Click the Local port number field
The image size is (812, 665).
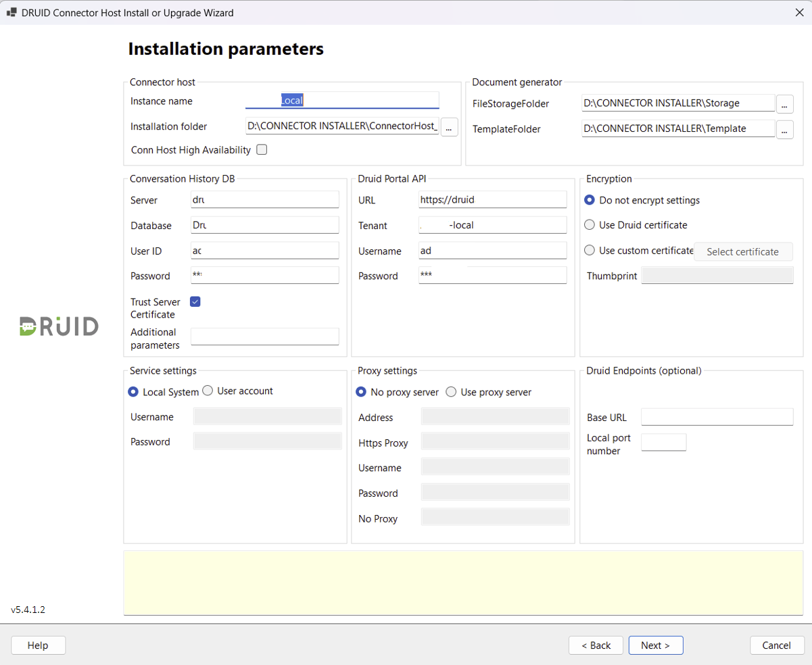pyautogui.click(x=663, y=443)
